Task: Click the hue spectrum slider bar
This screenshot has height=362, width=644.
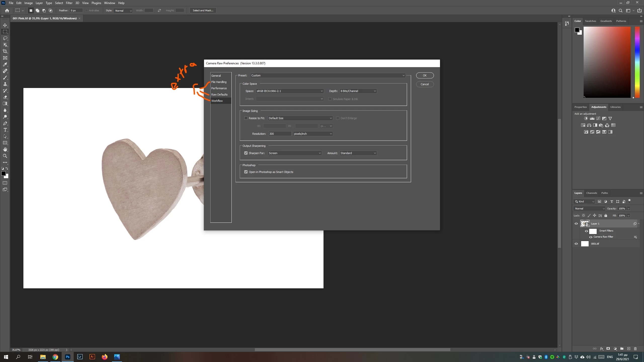Action: coord(637,62)
